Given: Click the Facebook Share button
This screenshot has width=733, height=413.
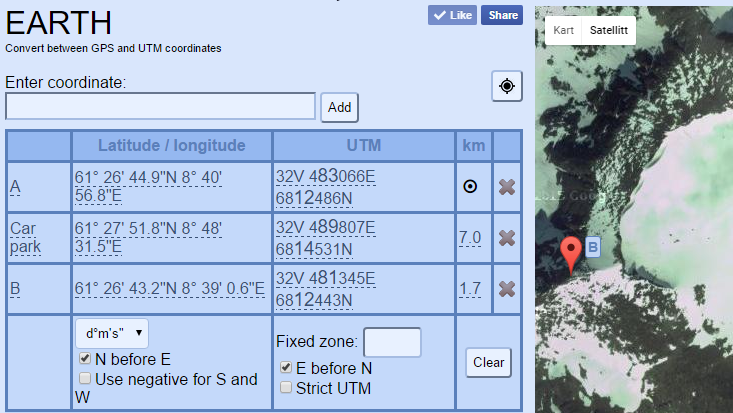Looking at the screenshot, I should point(502,15).
